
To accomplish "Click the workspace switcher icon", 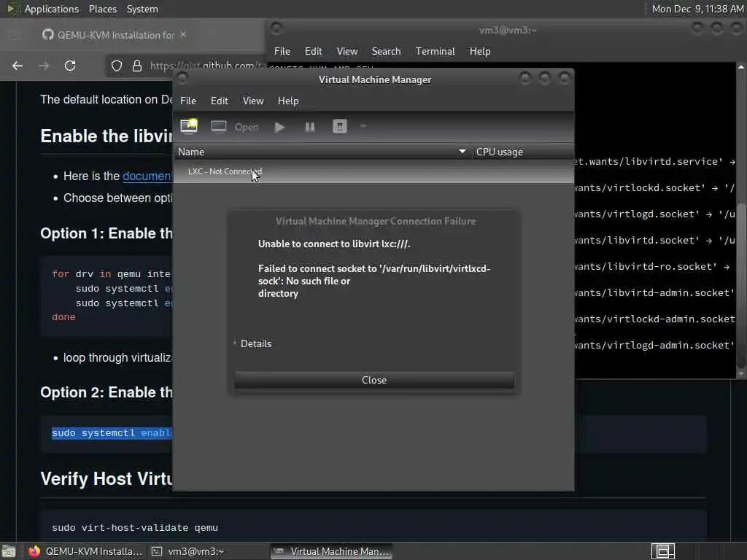I will pos(662,551).
